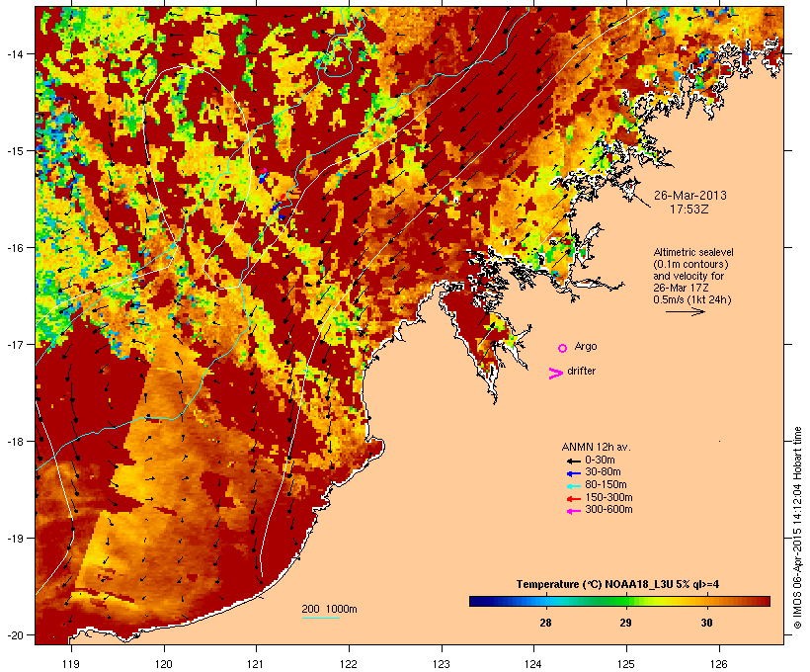The height and width of the screenshot is (672, 810).
Task: Click the longitude label '126'
Action: tap(719, 664)
